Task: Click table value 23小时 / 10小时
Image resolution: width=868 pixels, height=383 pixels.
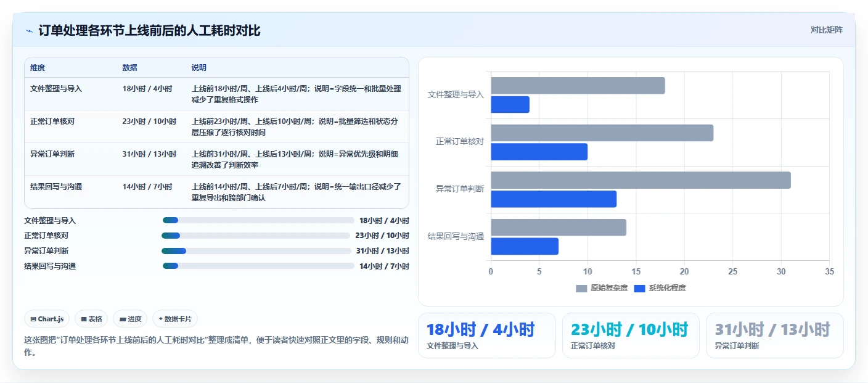Action: (149, 121)
